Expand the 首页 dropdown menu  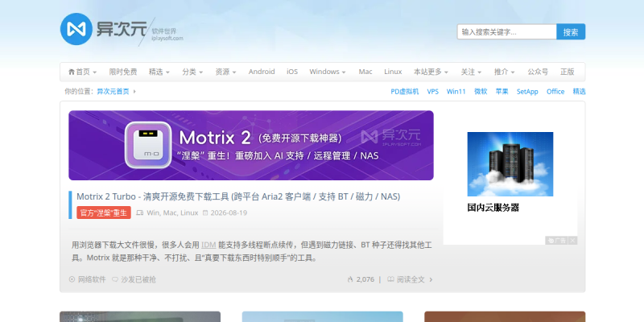(95, 72)
